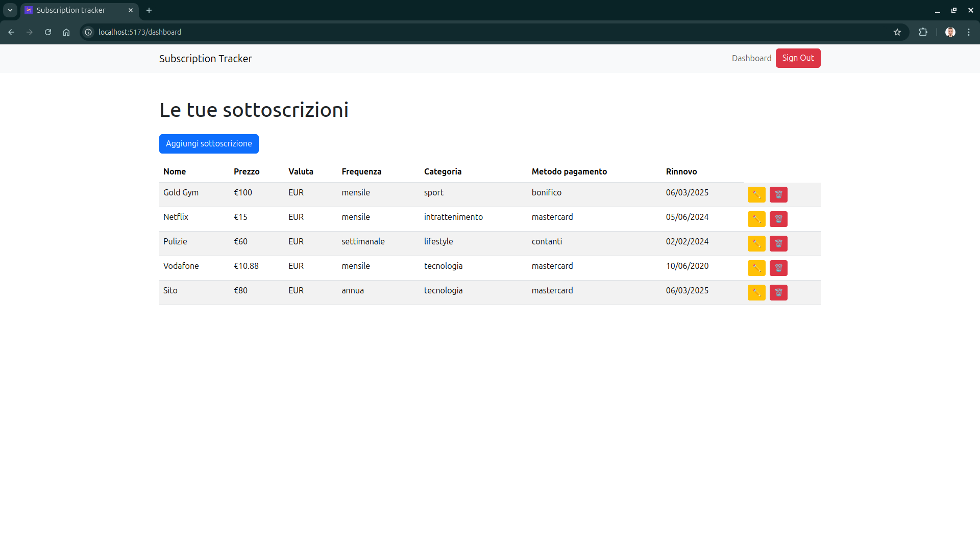The height and width of the screenshot is (551, 980).
Task: Open a new browser tab
Action: coord(149,10)
